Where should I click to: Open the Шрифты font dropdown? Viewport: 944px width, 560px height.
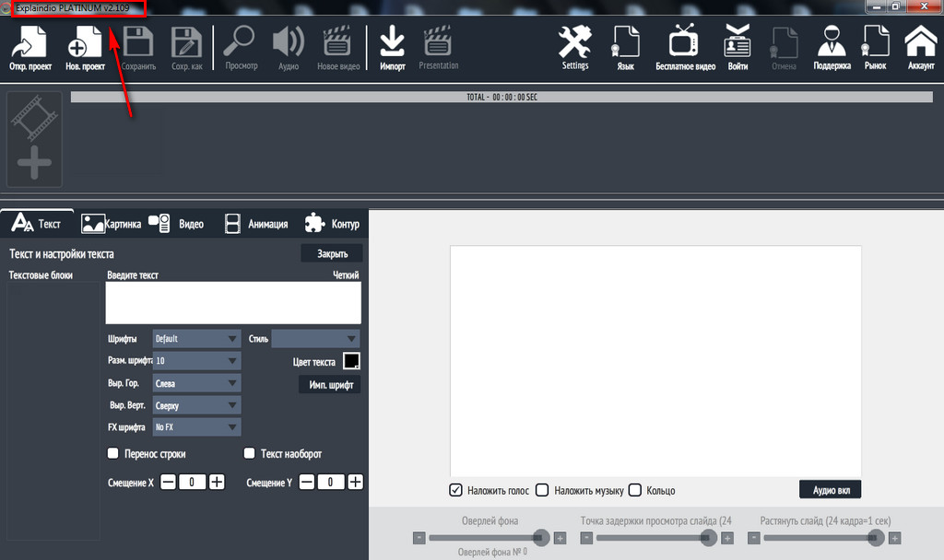point(195,338)
